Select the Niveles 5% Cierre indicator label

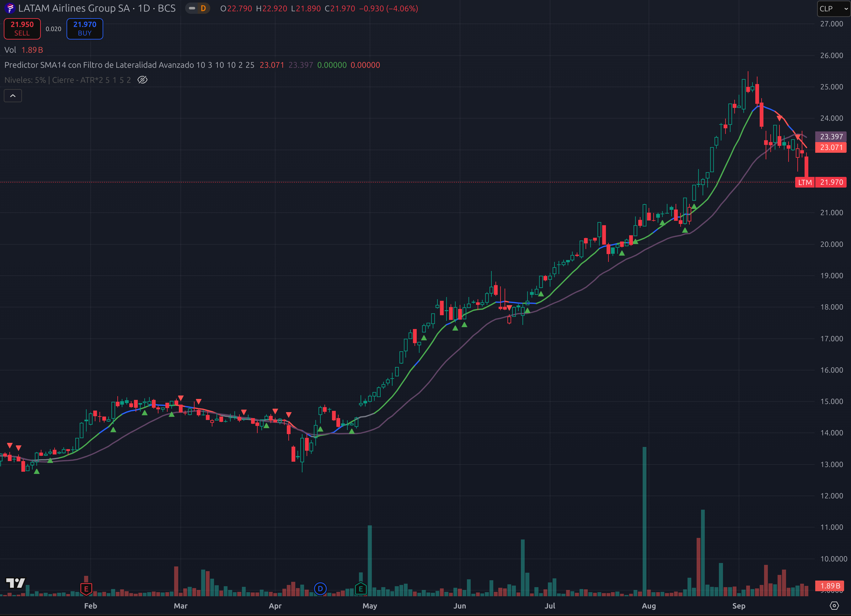tap(67, 80)
